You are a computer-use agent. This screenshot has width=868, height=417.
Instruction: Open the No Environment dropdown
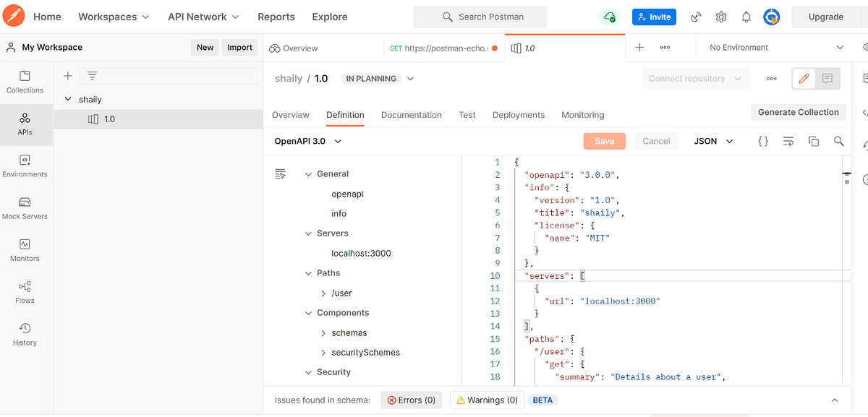(x=774, y=46)
